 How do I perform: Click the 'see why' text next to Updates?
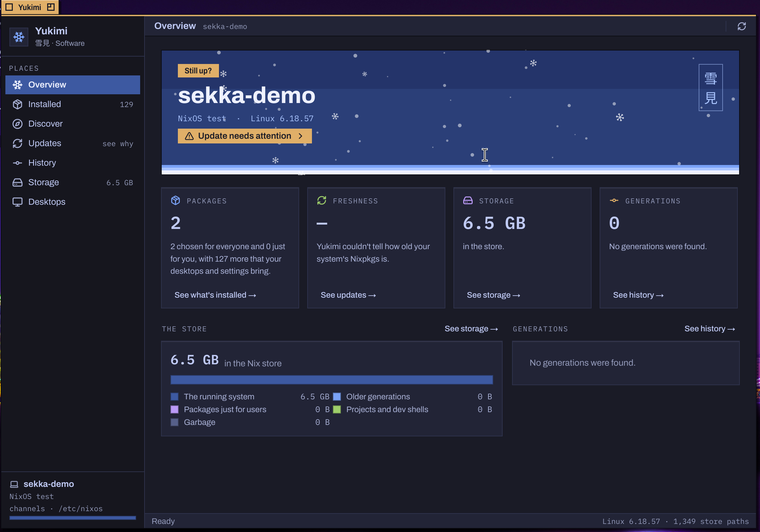118,144
